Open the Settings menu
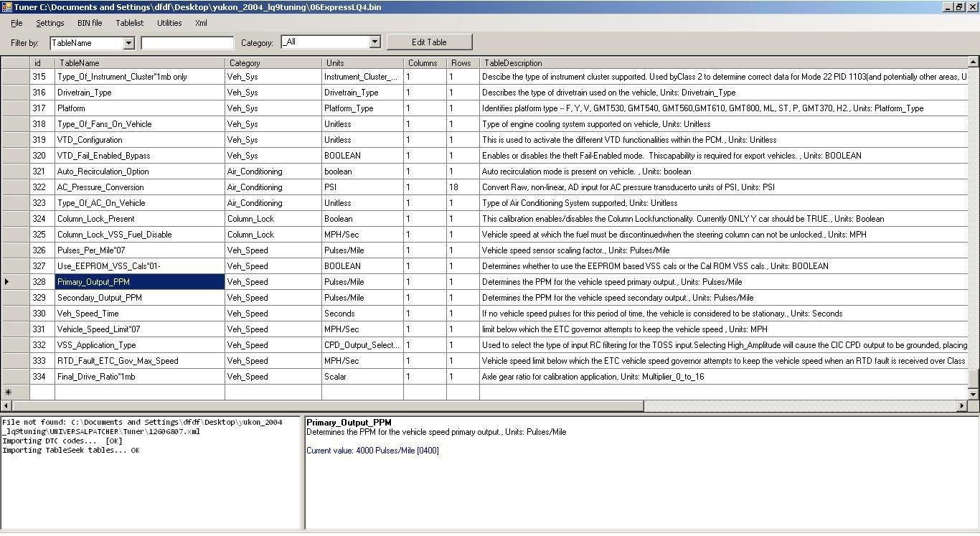This screenshot has width=980, height=536. point(50,23)
